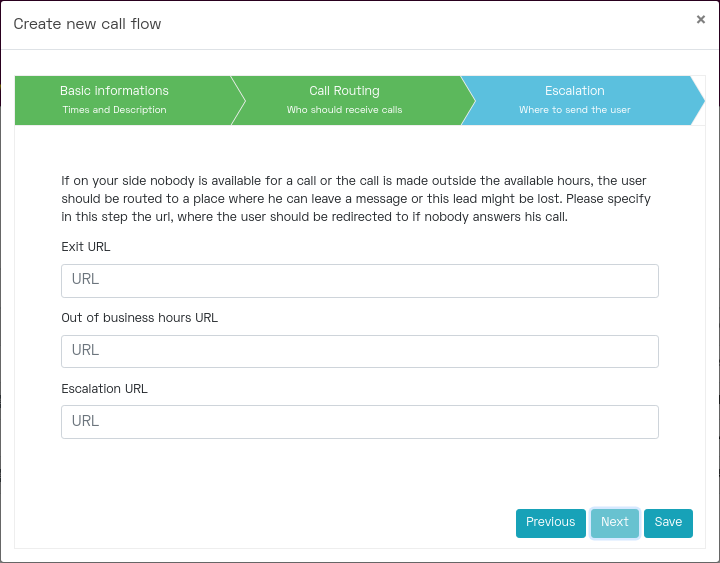This screenshot has width=720, height=563.
Task: Focus the Exit URL input field
Action: click(x=360, y=281)
